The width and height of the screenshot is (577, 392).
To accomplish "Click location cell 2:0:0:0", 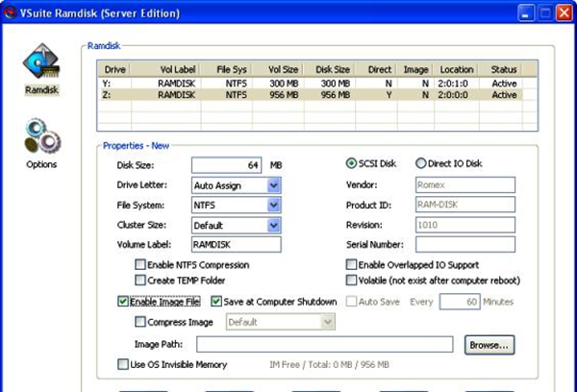I will (453, 95).
